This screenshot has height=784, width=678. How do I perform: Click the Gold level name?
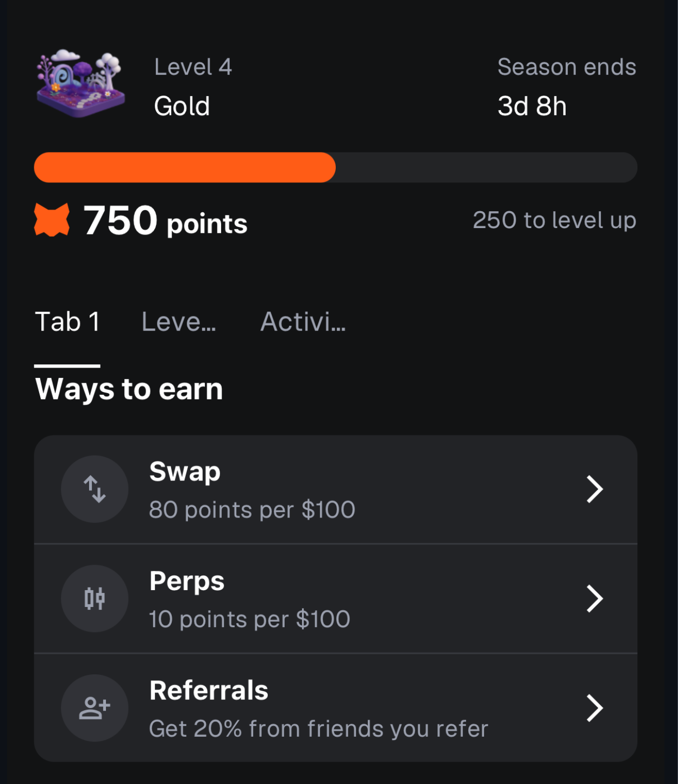pyautogui.click(x=182, y=106)
